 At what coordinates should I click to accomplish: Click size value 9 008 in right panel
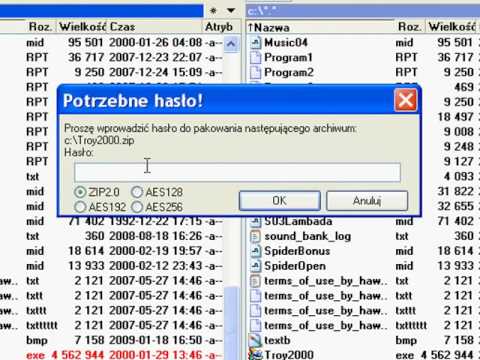click(459, 132)
